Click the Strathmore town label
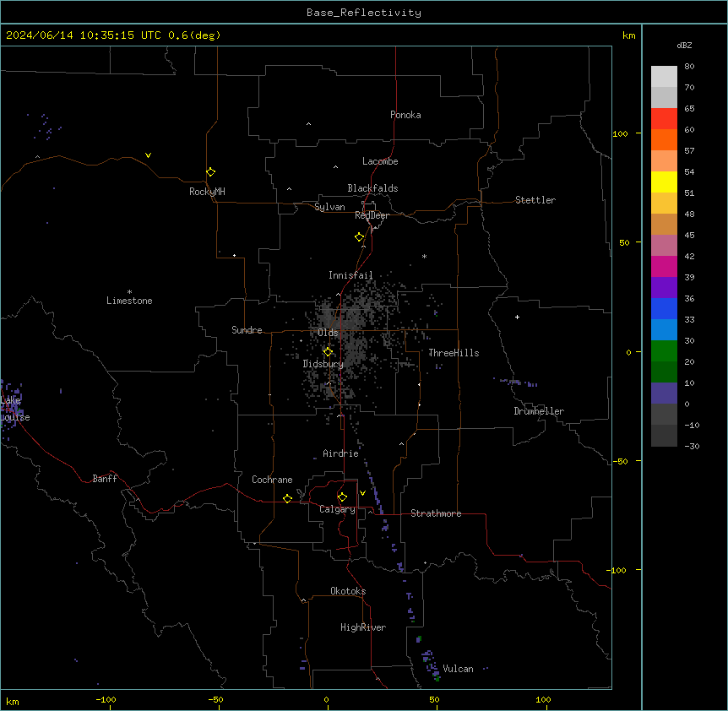The width and height of the screenshot is (728, 711). coord(436,513)
